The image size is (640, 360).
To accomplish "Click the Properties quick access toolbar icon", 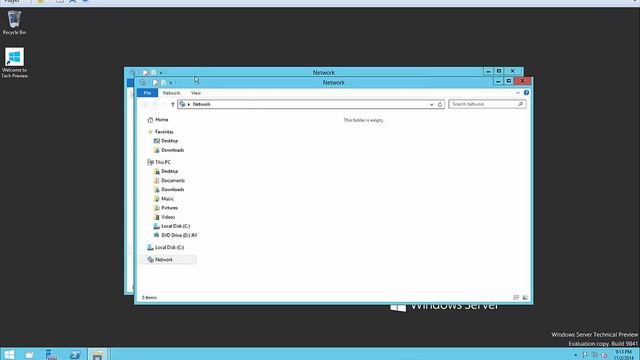I will click(x=155, y=82).
